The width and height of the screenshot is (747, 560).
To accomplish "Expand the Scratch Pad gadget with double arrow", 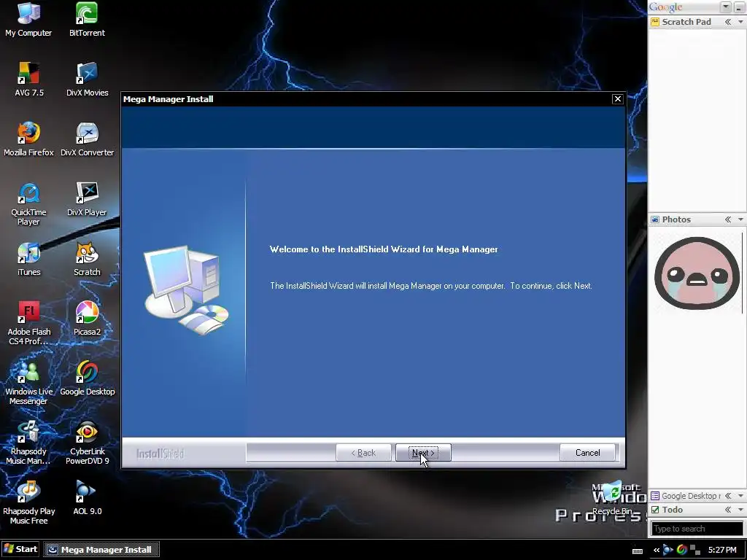I will (727, 22).
